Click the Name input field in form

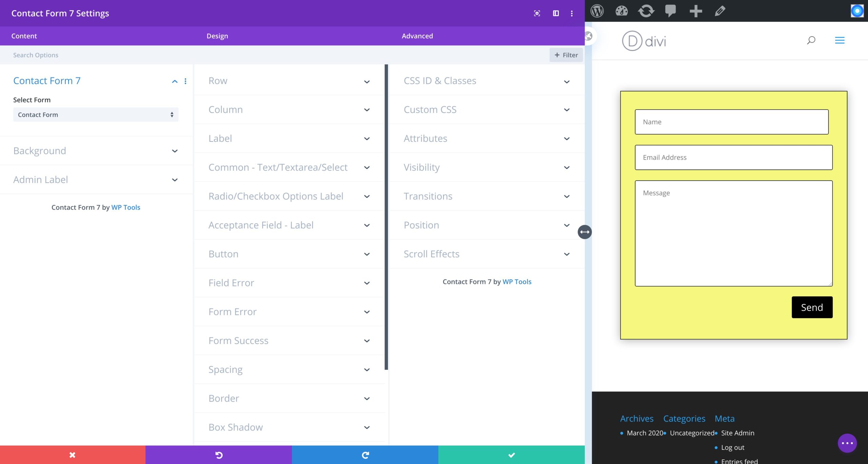pos(732,121)
